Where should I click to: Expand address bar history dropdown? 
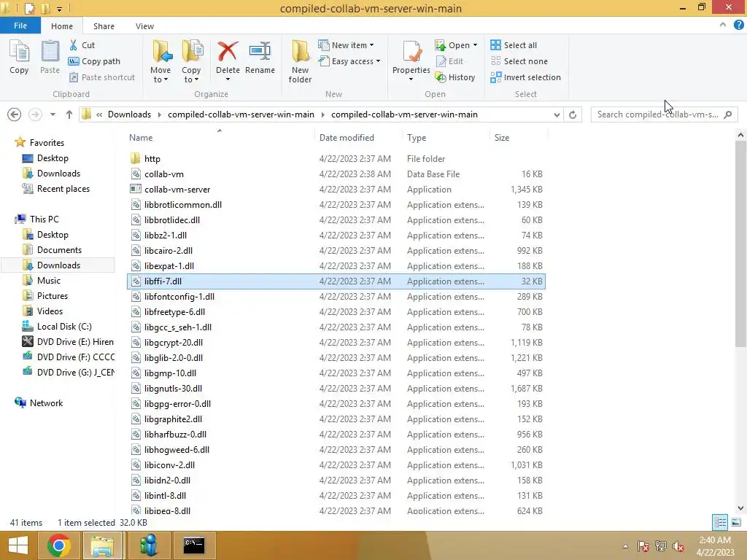coord(557,114)
